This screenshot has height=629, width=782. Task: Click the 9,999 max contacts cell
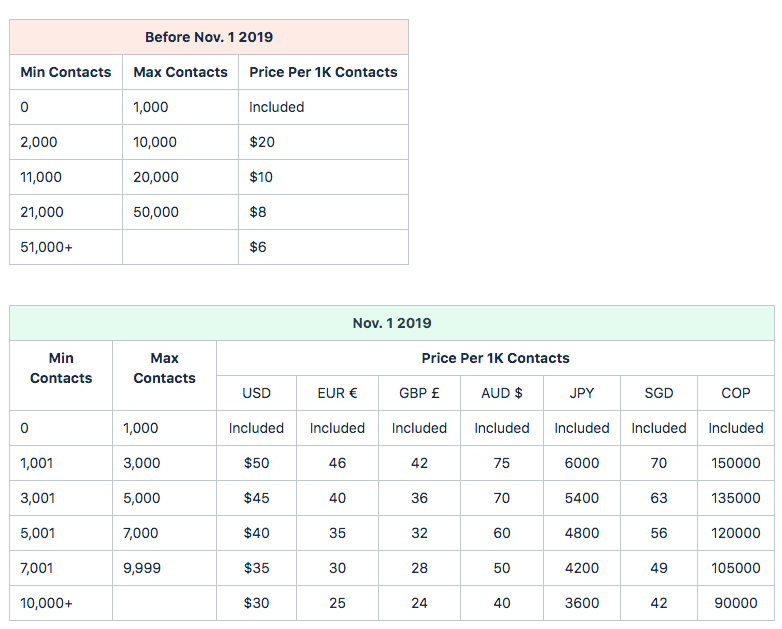[x=141, y=568]
